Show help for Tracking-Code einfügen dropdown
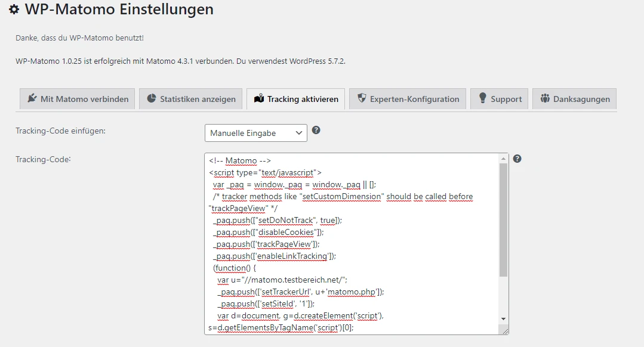The width and height of the screenshot is (644, 347). [316, 130]
